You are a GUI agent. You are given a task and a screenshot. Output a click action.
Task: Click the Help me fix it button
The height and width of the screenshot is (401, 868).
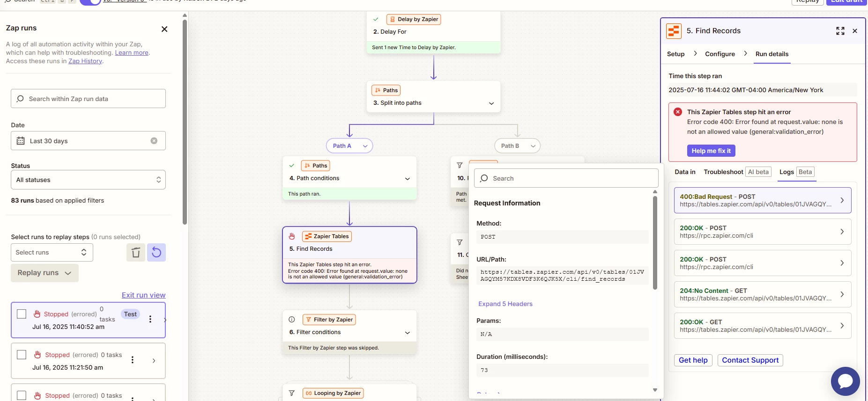[x=711, y=151]
